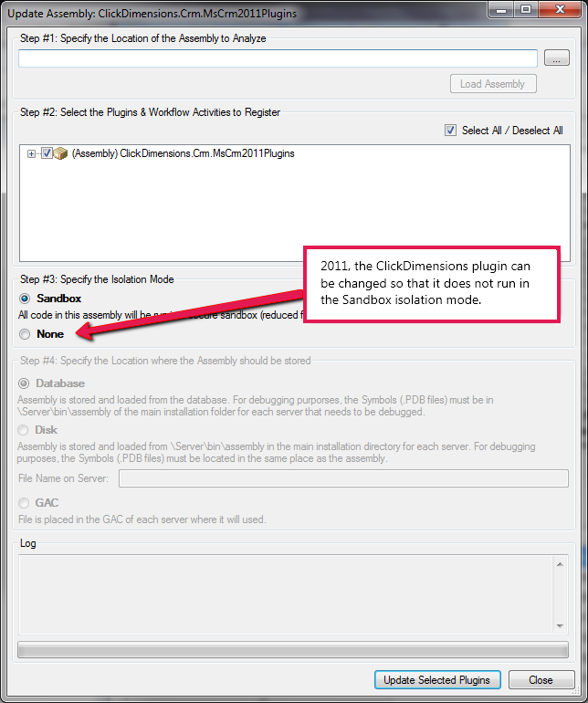Screen dimensions: 588x703
Task: Open the browse (...) button for assembly file
Action: [557, 58]
